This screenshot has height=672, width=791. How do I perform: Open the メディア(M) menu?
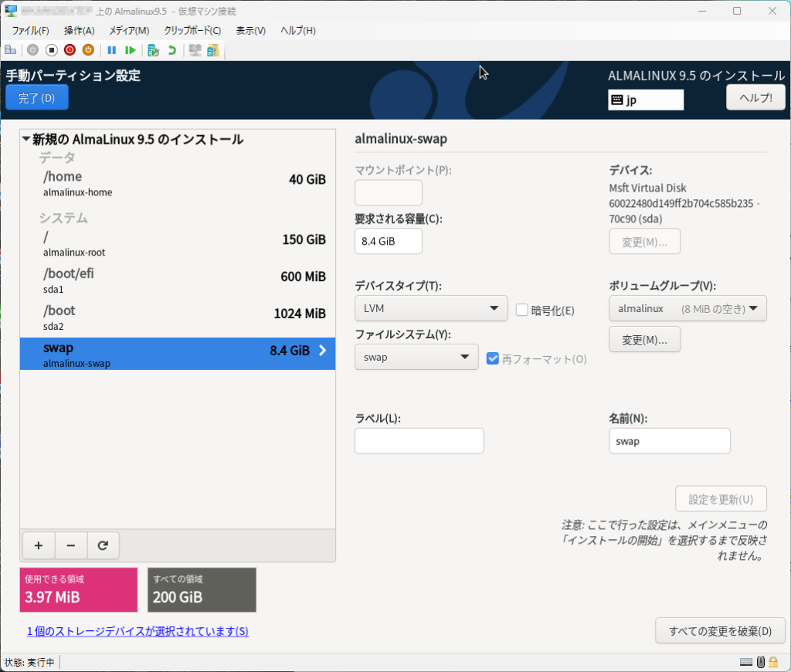129,31
